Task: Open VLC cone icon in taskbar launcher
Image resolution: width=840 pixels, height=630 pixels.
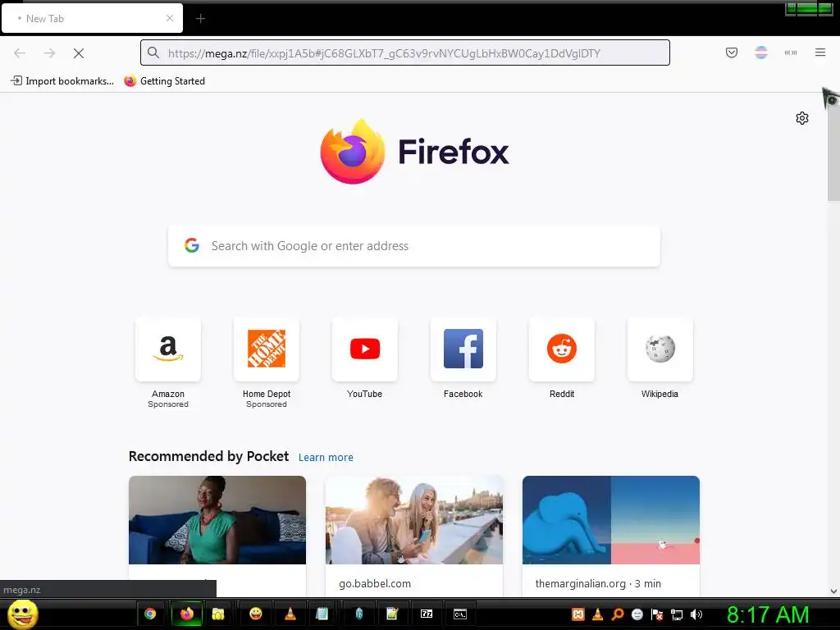Action: 290,614
